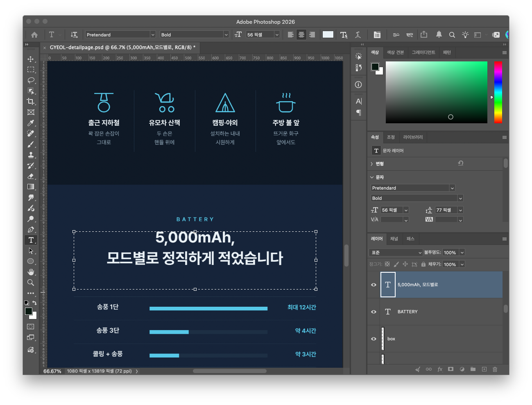Click the 취소 cancel button in options bar
This screenshot has height=405, width=532.
tap(396, 35)
